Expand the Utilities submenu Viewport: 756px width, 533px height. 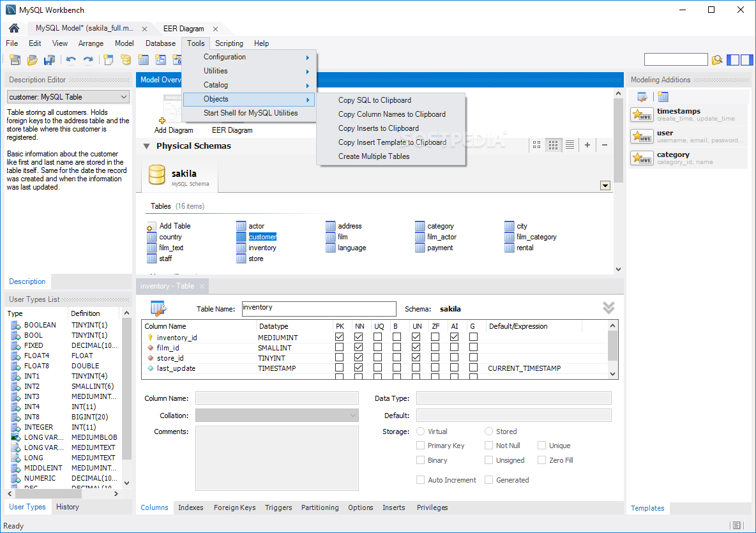pos(249,71)
